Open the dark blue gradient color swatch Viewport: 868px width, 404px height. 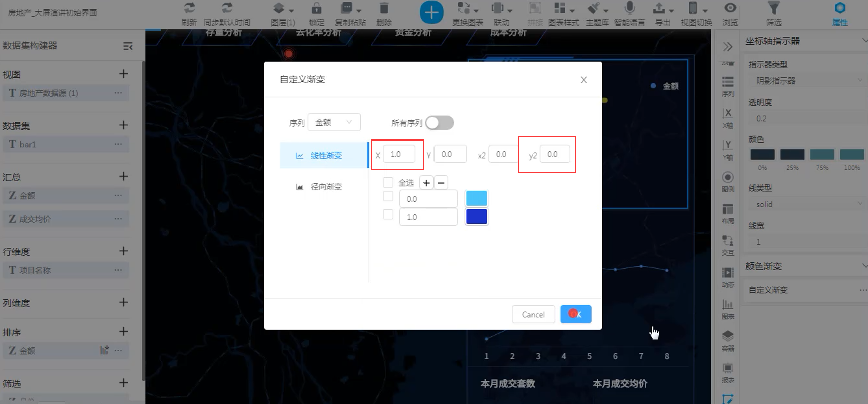click(477, 217)
